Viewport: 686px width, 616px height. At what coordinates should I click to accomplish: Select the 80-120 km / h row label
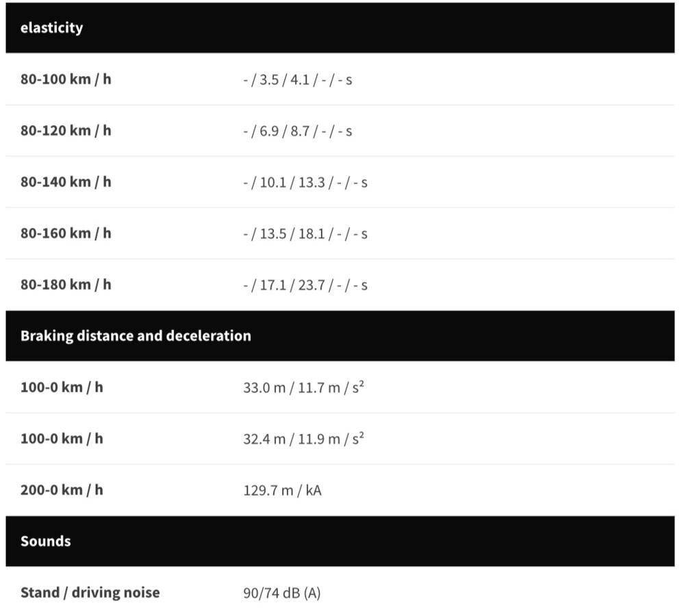[66, 131]
